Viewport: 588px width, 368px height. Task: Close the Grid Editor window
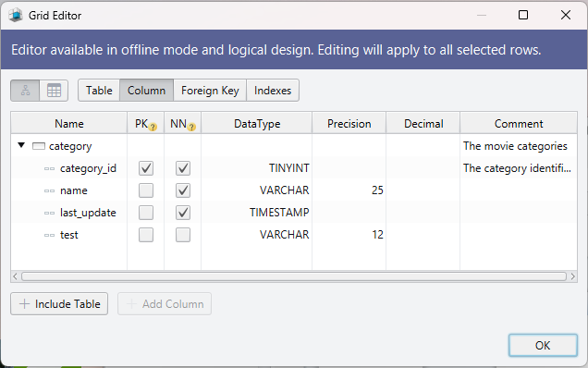[x=566, y=15]
